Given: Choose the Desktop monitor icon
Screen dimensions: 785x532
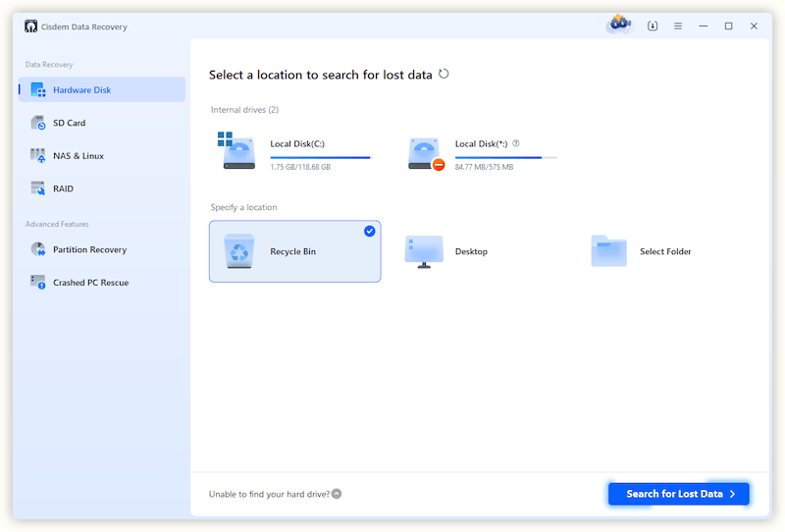Looking at the screenshot, I should click(424, 251).
